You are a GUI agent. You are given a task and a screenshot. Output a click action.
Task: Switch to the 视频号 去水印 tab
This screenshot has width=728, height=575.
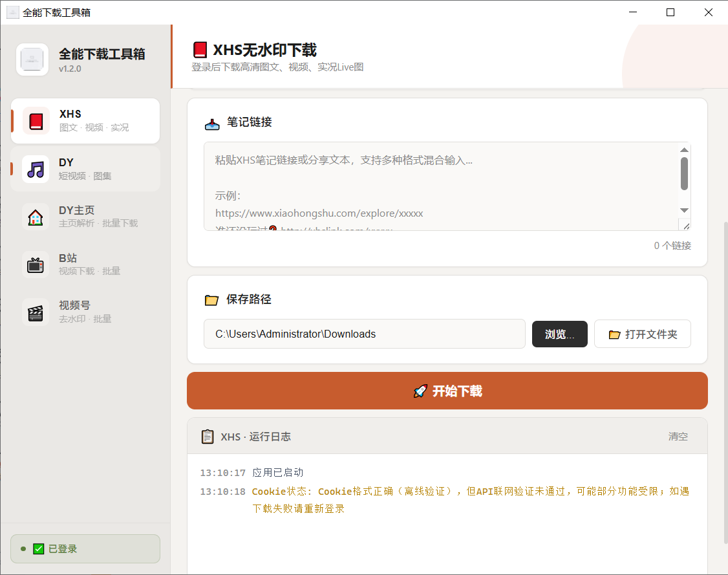(85, 312)
